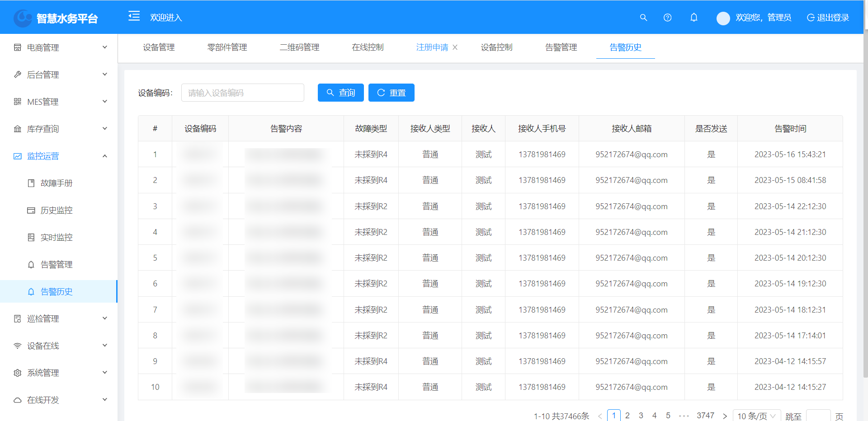Switch to the 告警管理 tab in tab bar
Viewport: 868px width, 421px height.
pyautogui.click(x=561, y=47)
